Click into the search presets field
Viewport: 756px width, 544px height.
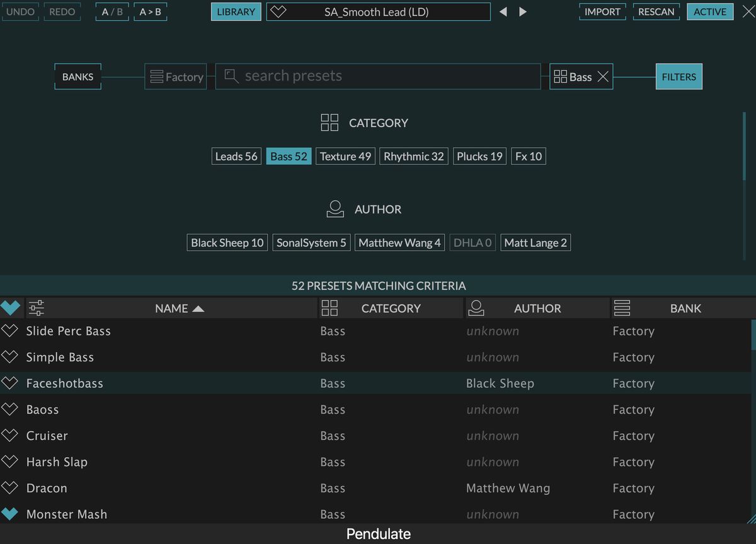(378, 76)
